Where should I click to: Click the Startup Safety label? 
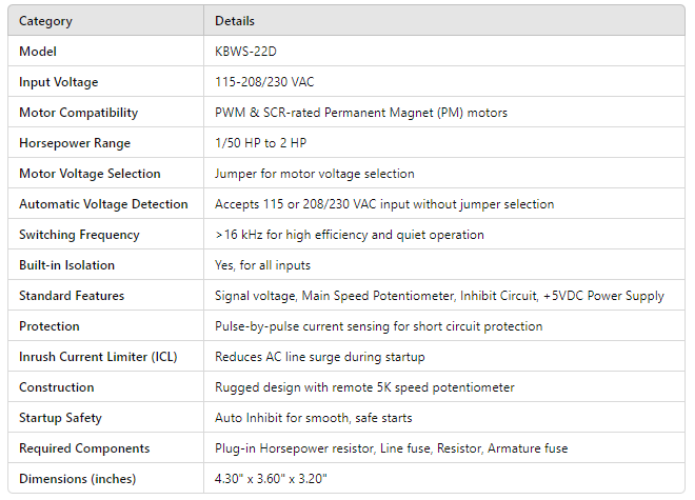60,418
